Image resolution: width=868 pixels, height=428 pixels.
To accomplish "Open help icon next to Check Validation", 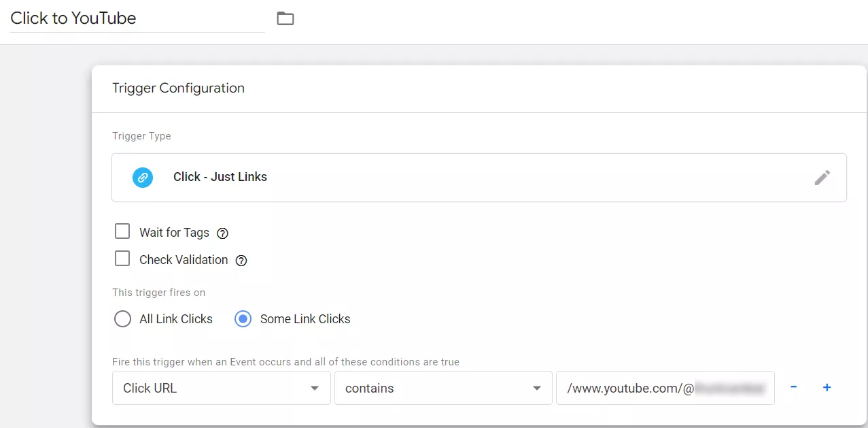I will tap(241, 261).
